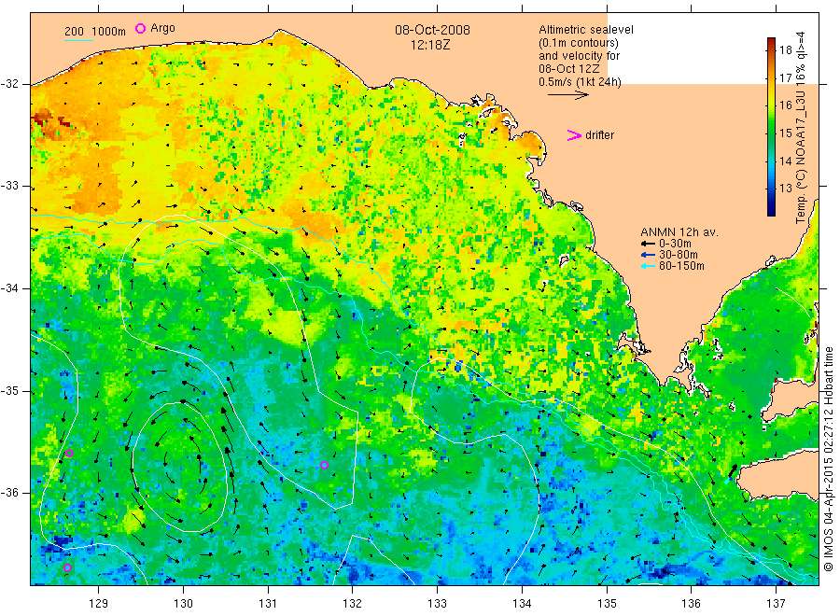Click the 16 tick label on color bar
Viewport: 840px width, 616px height.
pos(785,105)
